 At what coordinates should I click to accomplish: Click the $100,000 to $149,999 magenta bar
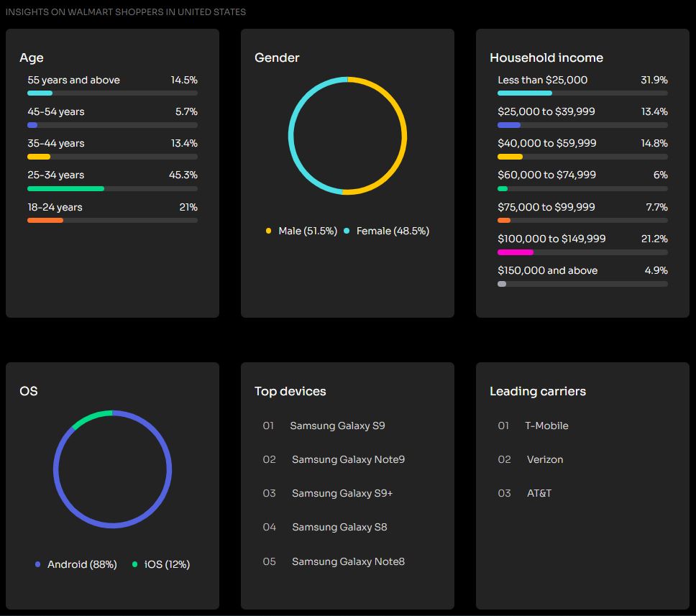coord(515,252)
